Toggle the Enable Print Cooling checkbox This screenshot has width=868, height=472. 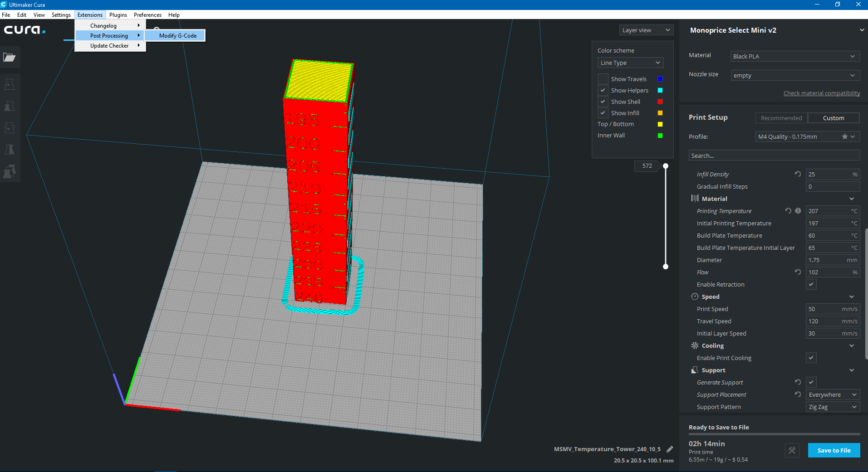click(x=811, y=358)
